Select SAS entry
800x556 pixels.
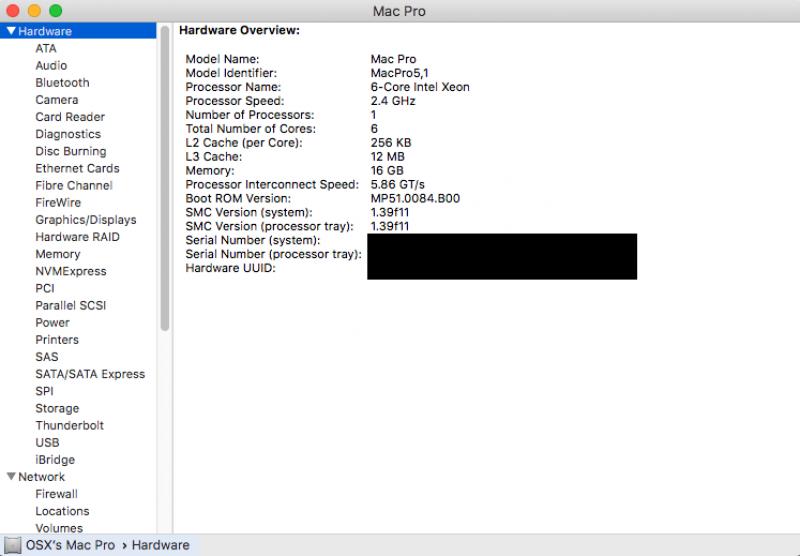coord(47,357)
